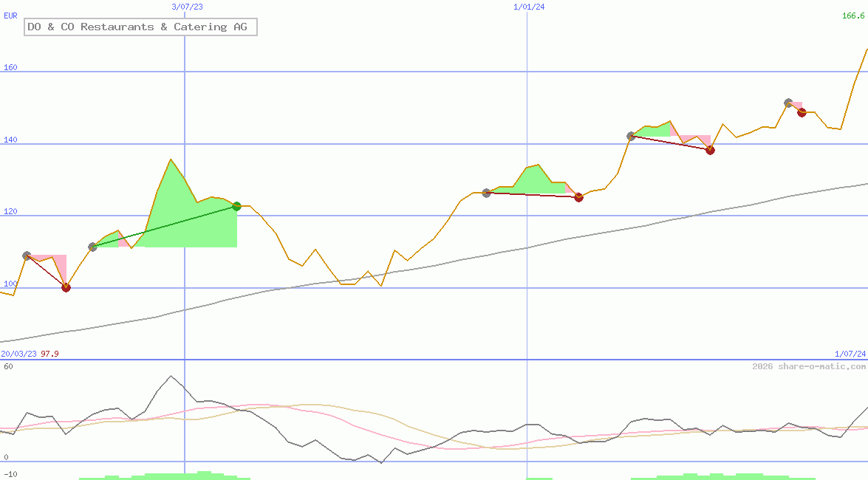The height and width of the screenshot is (480, 868).
Task: Click gray marker near 126 EUR before 1/01/24
Action: (x=486, y=193)
